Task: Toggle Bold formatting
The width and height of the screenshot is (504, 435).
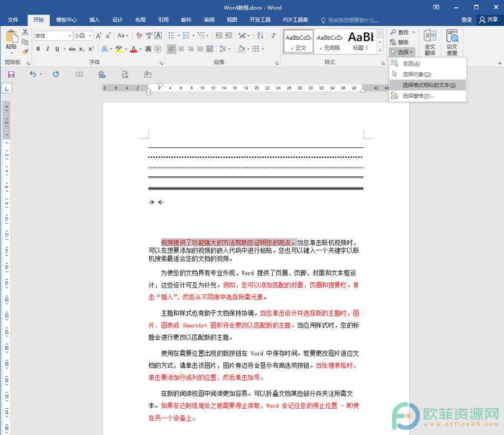Action: (x=38, y=49)
